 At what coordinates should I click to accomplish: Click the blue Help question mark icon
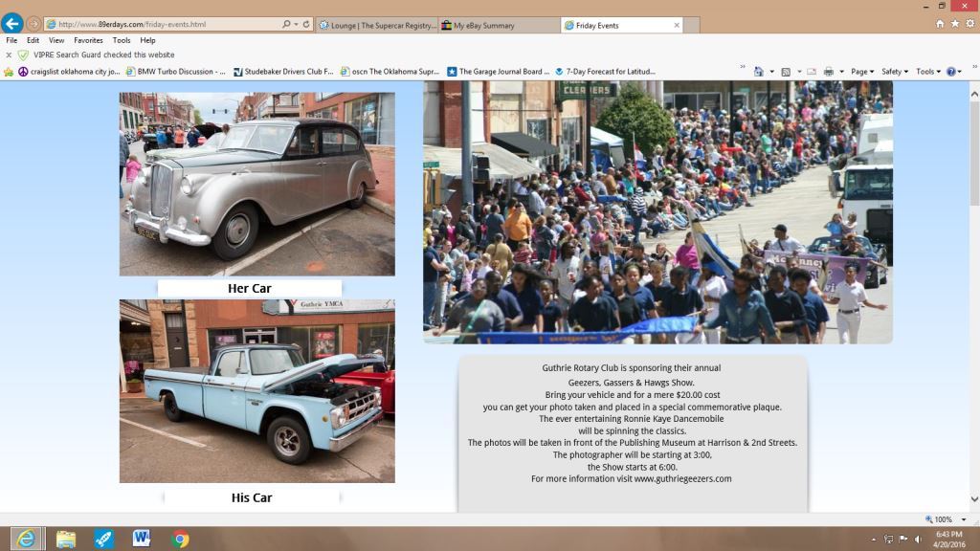[951, 72]
